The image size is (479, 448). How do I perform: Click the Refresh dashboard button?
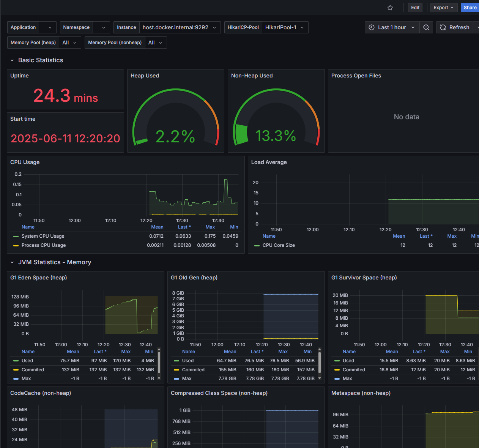[x=455, y=27]
